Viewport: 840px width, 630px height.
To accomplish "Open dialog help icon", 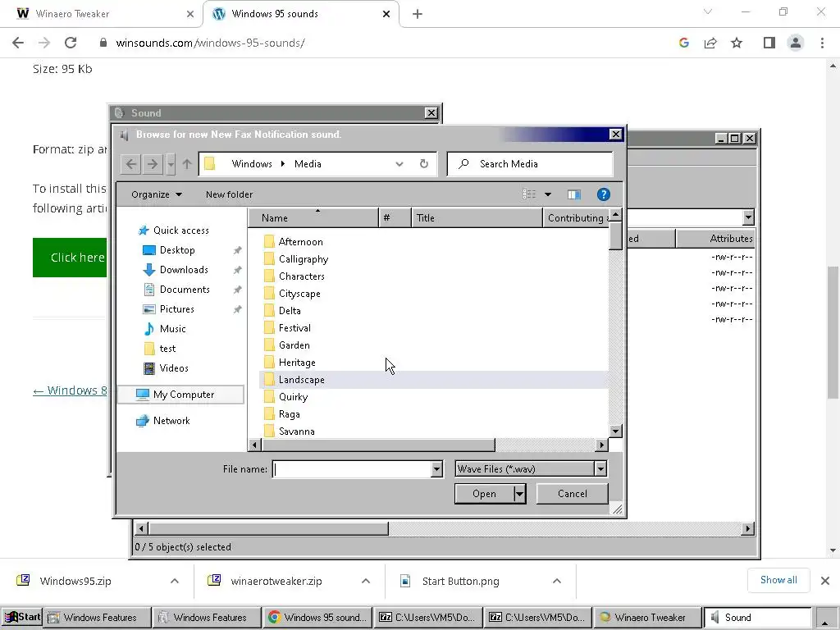I will tap(604, 194).
